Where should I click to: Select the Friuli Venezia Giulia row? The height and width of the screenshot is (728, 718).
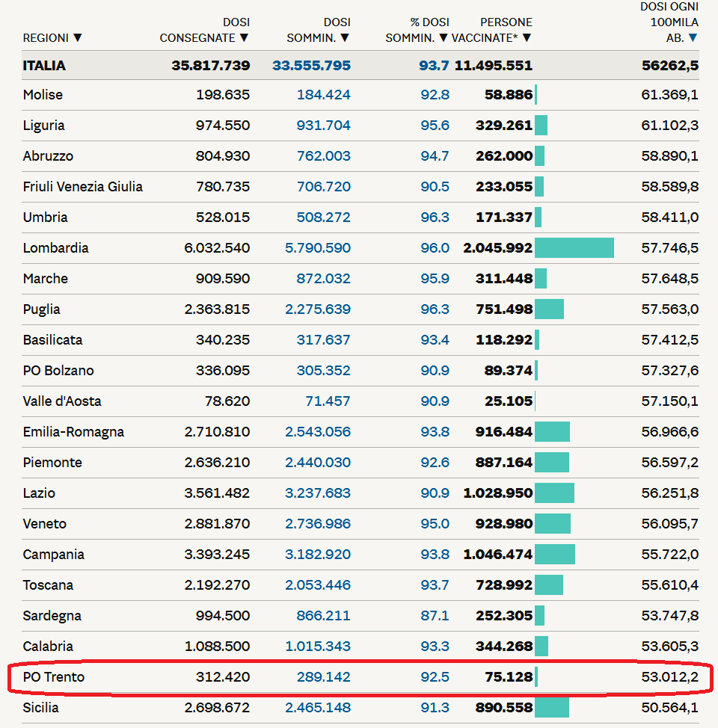click(360, 187)
